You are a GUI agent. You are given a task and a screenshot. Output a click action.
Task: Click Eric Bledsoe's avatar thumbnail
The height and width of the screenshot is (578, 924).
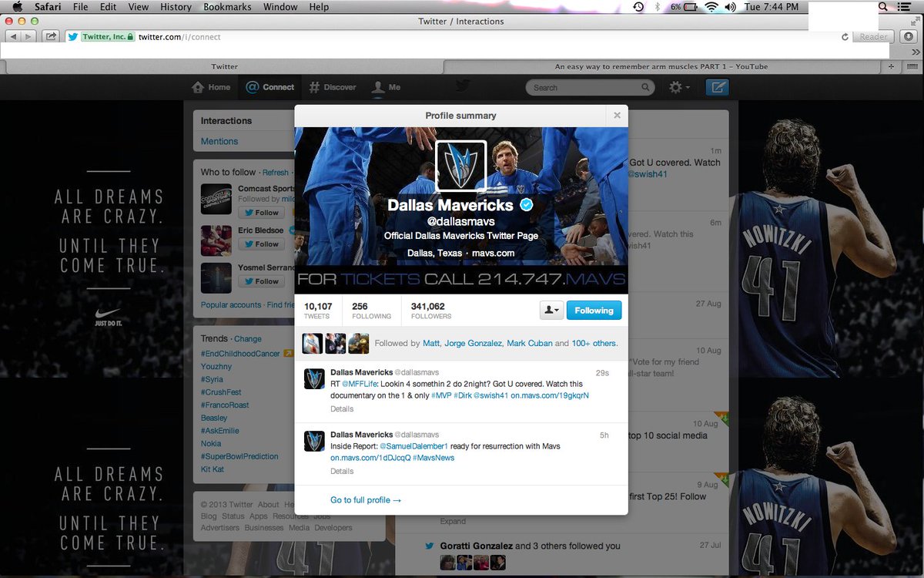(216, 240)
